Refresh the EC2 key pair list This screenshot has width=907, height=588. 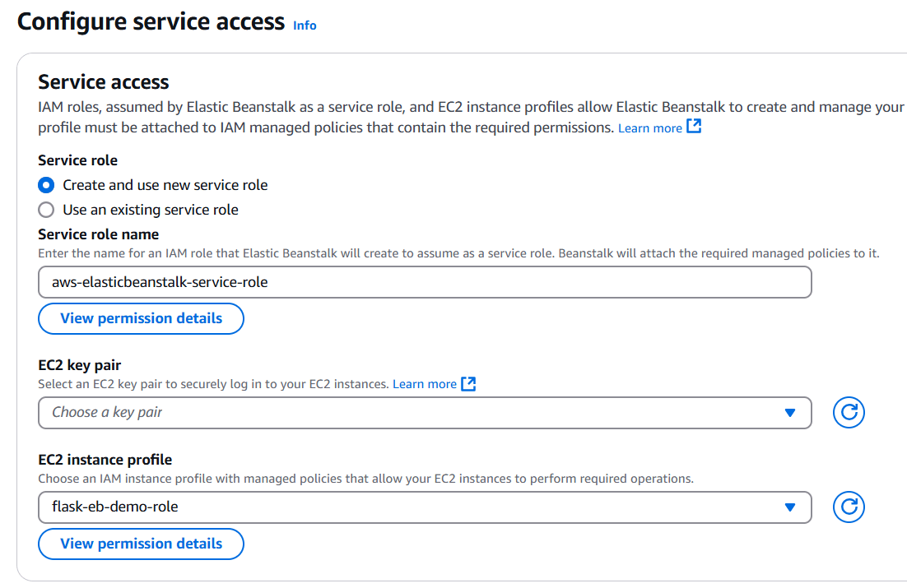[849, 413]
